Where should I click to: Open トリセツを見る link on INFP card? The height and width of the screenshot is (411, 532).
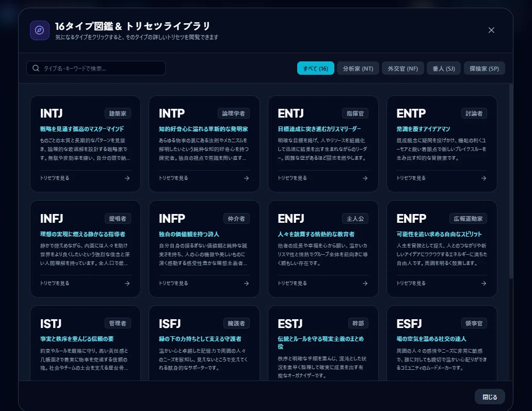173,283
